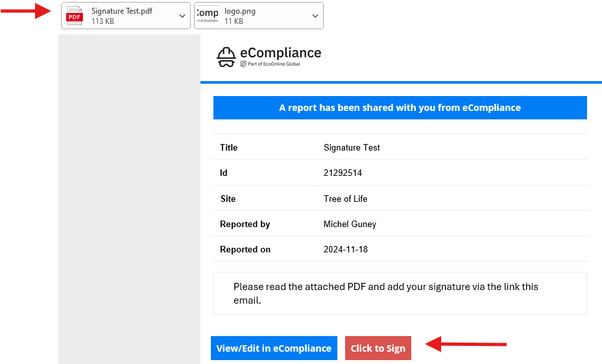Click the Part of EcoOnline Global tagline
Viewport: 602px width, 364px height.
tap(274, 64)
